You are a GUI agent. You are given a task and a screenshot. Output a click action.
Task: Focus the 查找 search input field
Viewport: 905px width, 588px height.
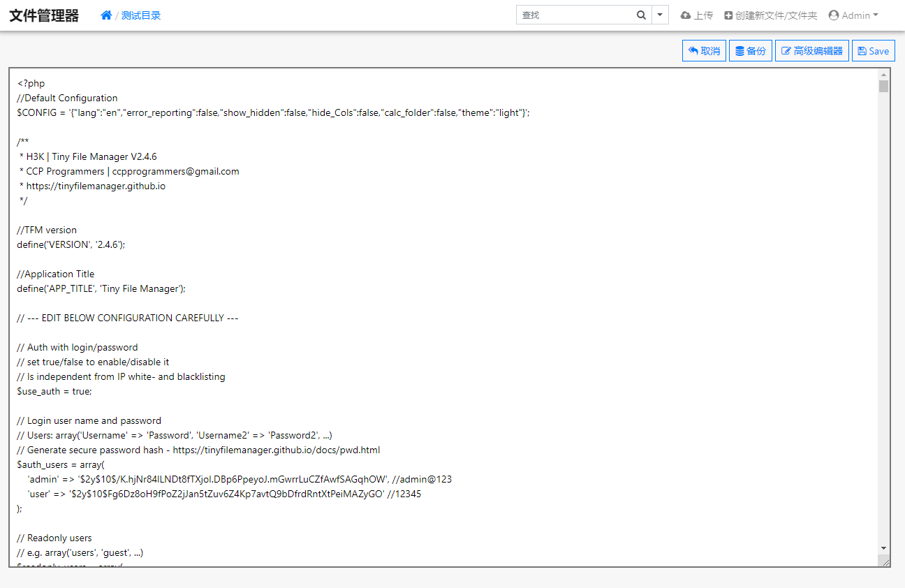pyautogui.click(x=573, y=15)
